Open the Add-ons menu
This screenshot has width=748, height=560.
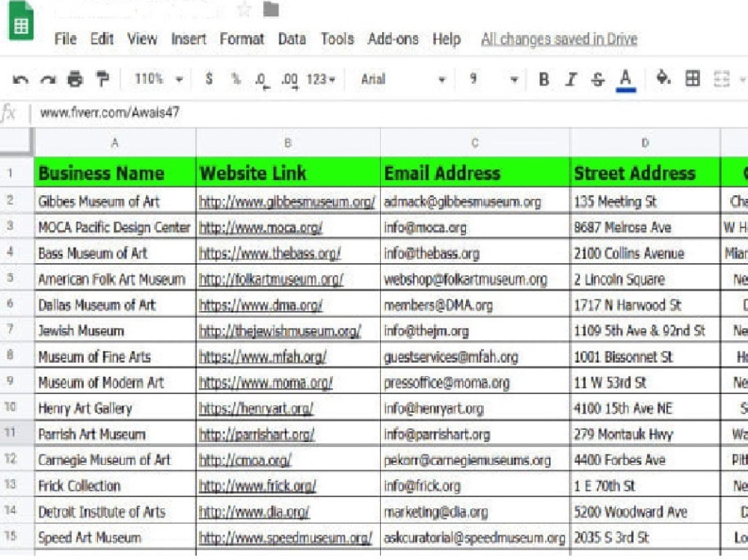click(x=393, y=39)
